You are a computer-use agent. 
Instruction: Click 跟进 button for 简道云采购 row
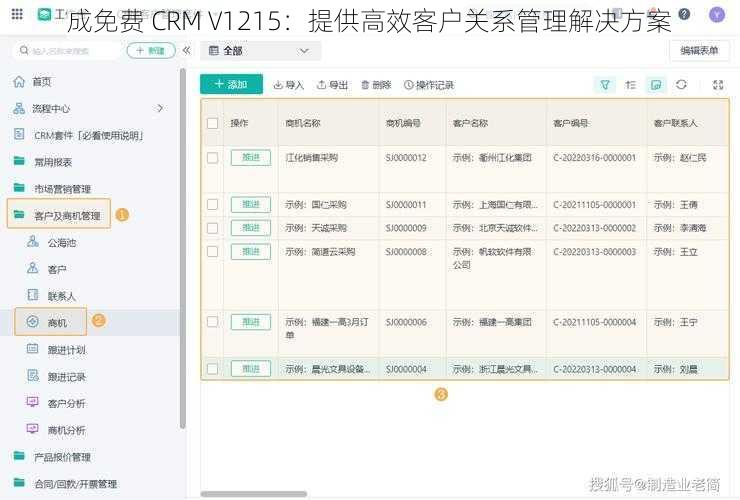tap(251, 252)
